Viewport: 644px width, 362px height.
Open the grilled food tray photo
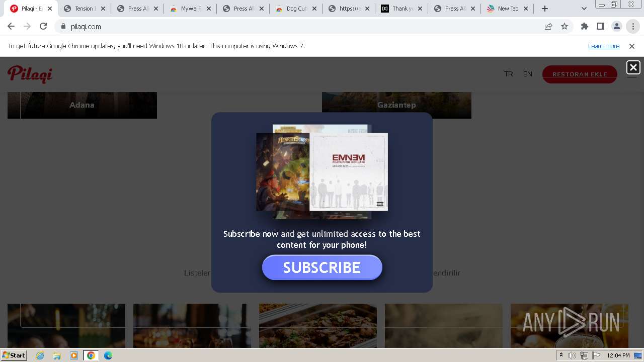coord(318,326)
